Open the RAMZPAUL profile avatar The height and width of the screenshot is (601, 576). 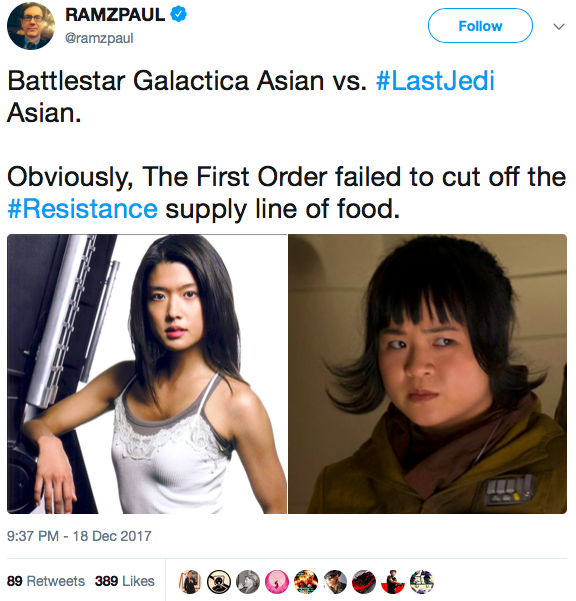(x=31, y=26)
